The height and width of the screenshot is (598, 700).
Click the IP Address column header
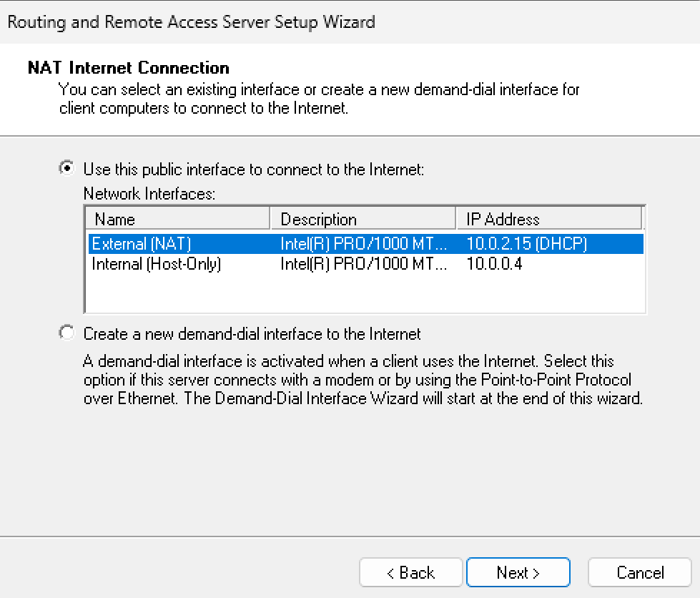548,219
